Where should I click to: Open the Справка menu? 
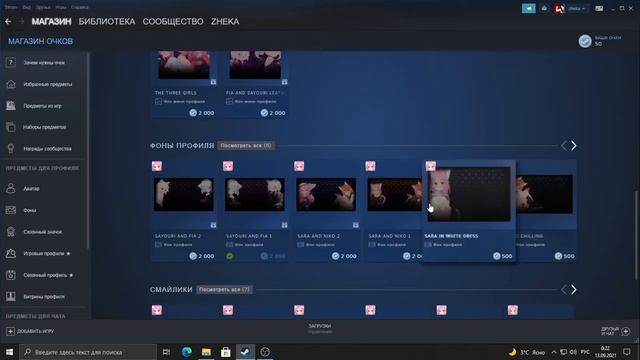(x=80, y=7)
